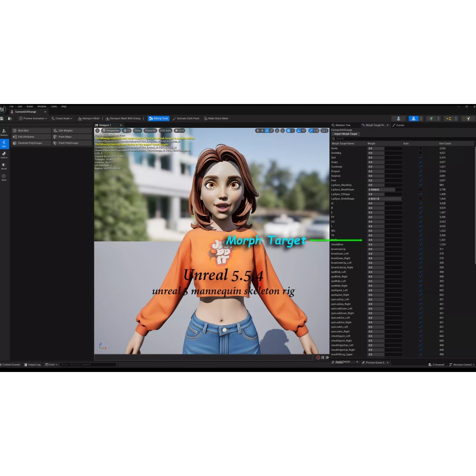
Task: Open the Create Asset dropdown
Action: click(62, 119)
